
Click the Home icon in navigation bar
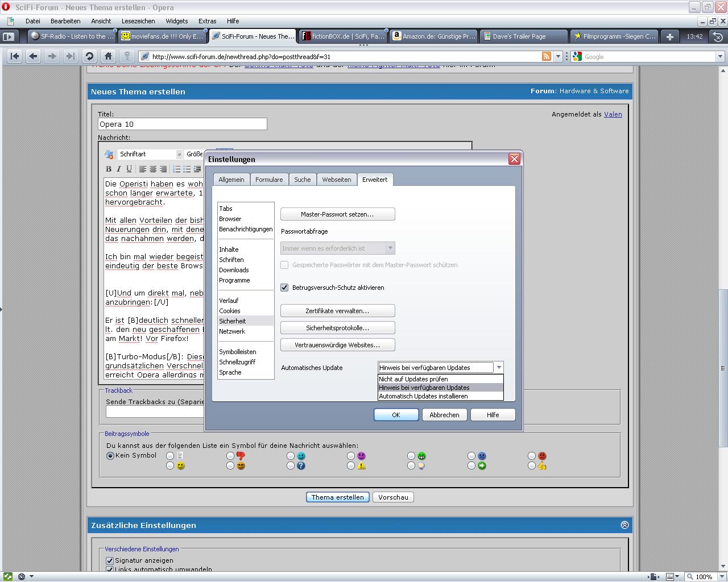pos(108,56)
